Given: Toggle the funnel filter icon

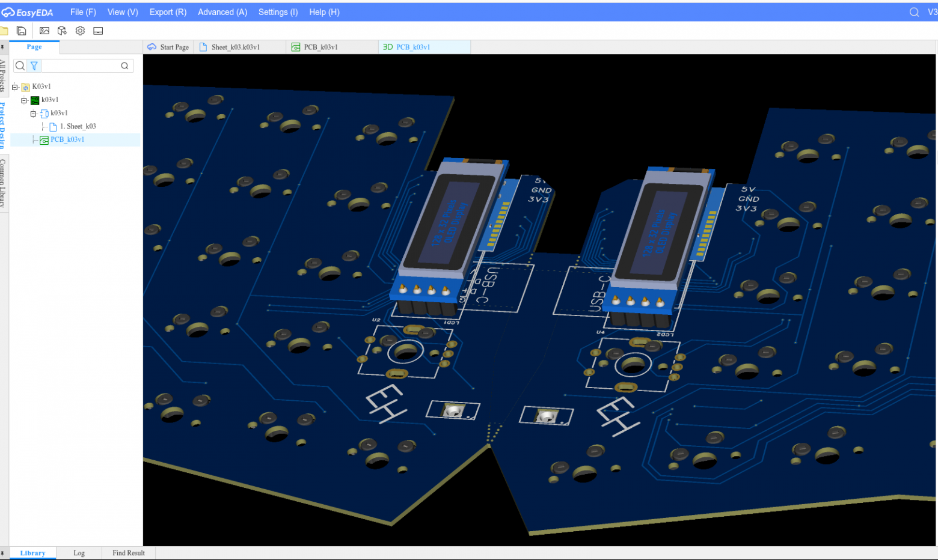Looking at the screenshot, I should coord(34,65).
